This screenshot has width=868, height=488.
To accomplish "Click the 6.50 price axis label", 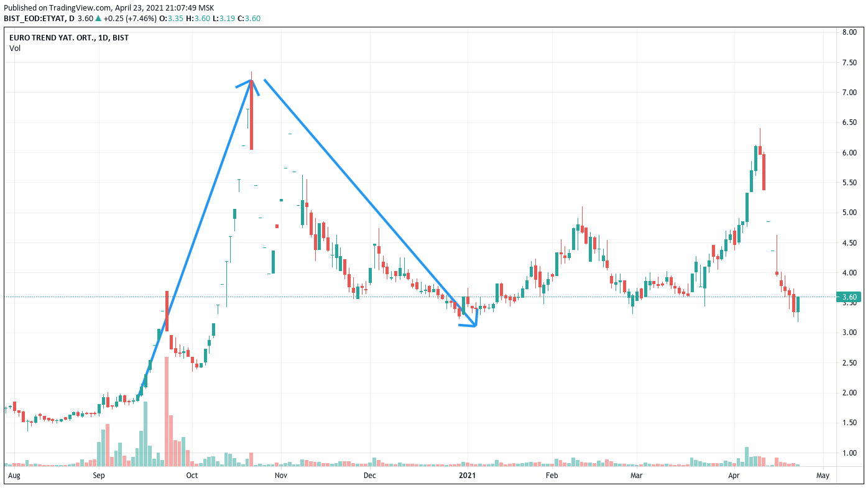I will pyautogui.click(x=849, y=122).
